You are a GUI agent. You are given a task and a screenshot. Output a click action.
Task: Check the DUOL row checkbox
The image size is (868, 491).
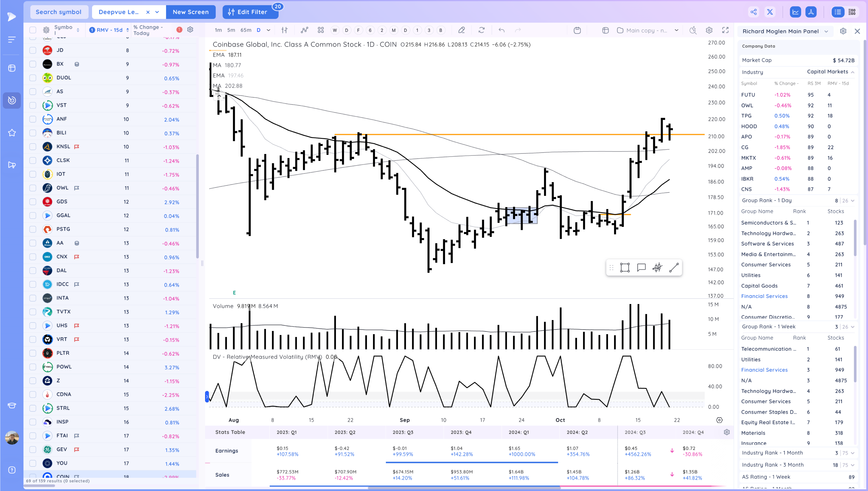[x=33, y=78]
